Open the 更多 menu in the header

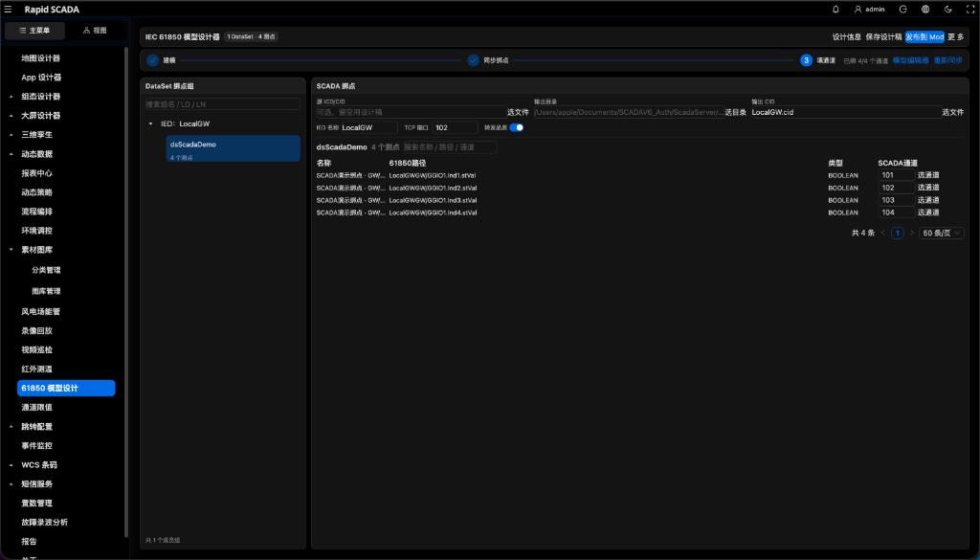tap(956, 37)
